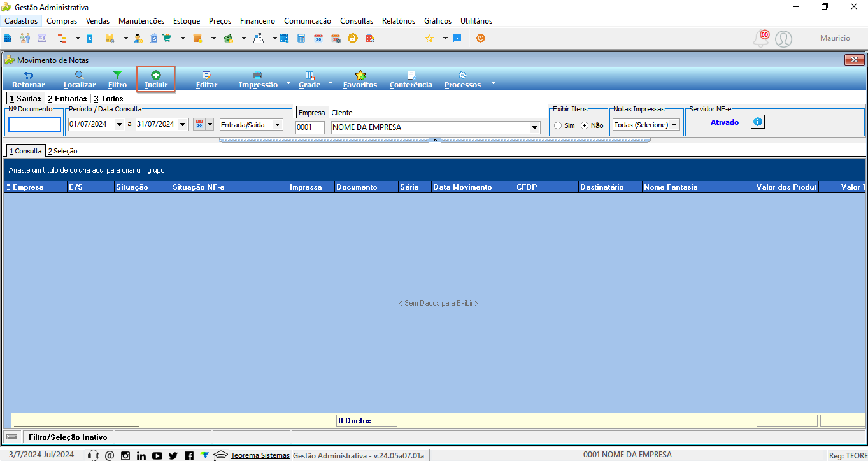
Task: Click the Nº Documento input field
Action: [35, 125]
